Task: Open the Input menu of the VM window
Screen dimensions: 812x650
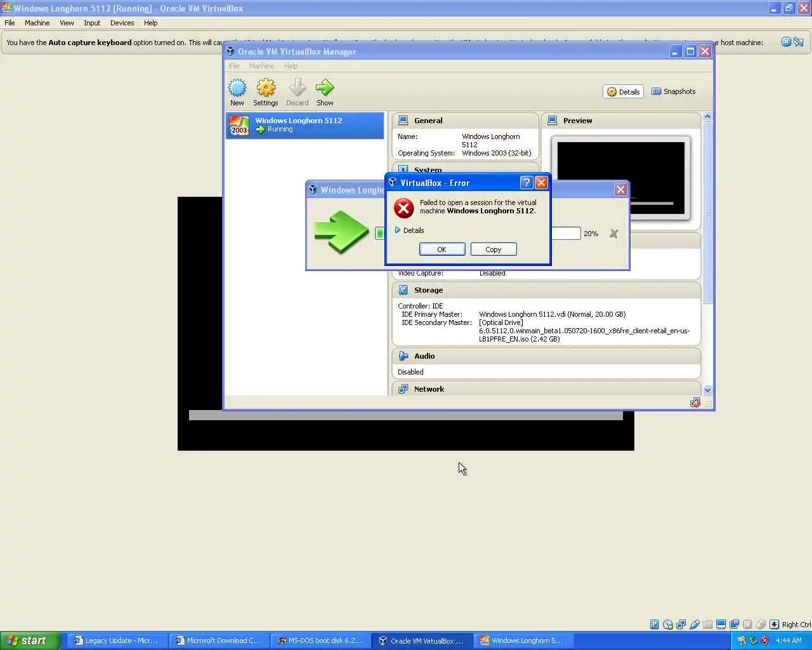Action: click(x=92, y=23)
